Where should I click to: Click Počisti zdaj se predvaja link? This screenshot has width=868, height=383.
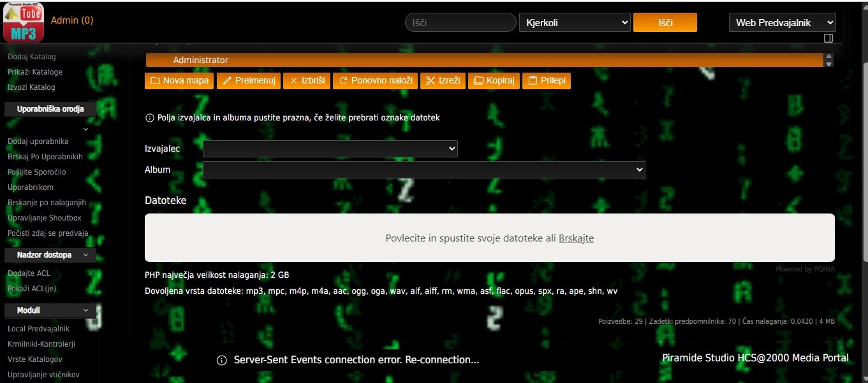point(48,233)
